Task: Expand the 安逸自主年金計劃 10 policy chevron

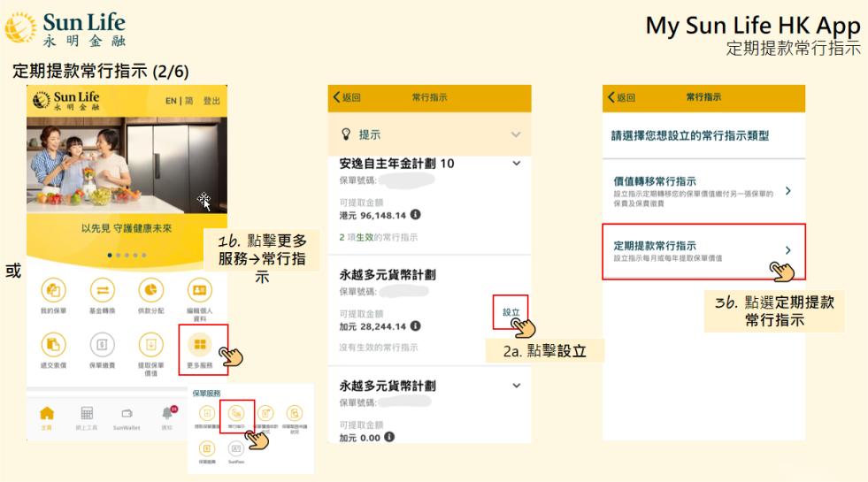Action: 517,164
